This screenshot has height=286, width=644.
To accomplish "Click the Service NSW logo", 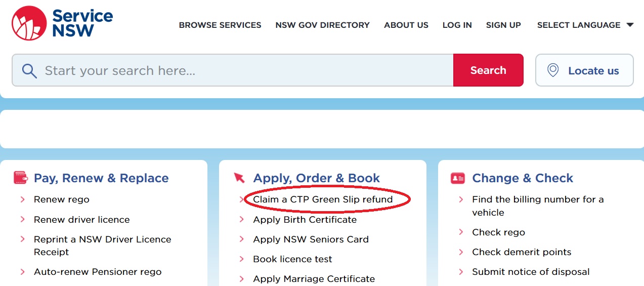I will (x=62, y=23).
